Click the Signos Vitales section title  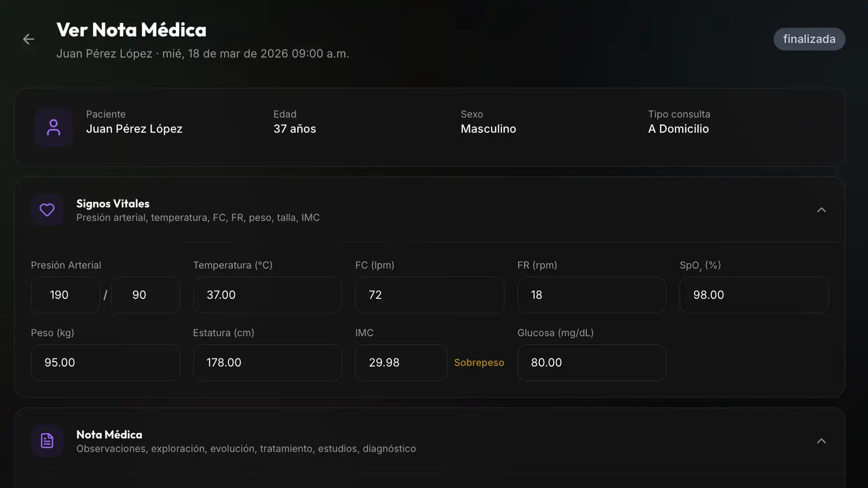113,204
